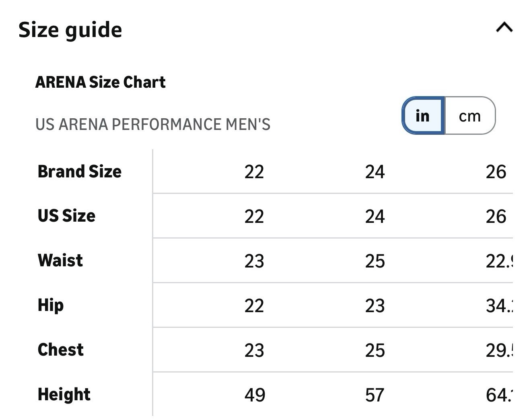Click the Hip row header

pos(51,305)
